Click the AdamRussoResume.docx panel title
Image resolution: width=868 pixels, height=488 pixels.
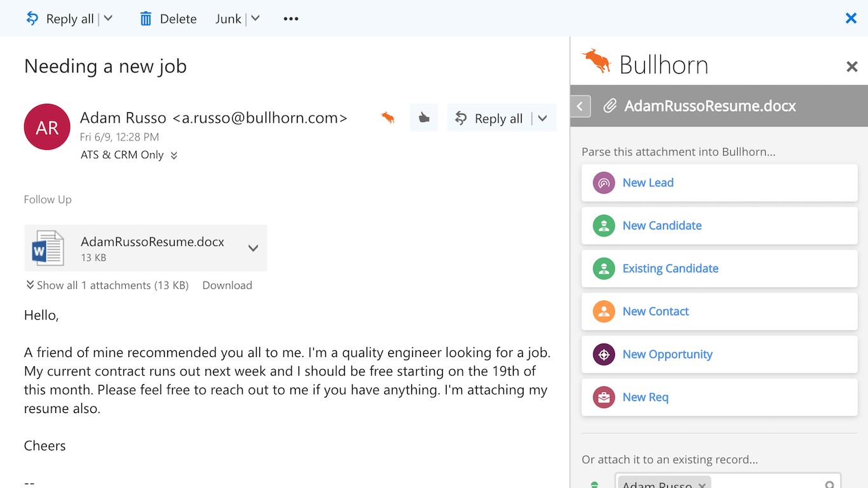[x=710, y=106]
